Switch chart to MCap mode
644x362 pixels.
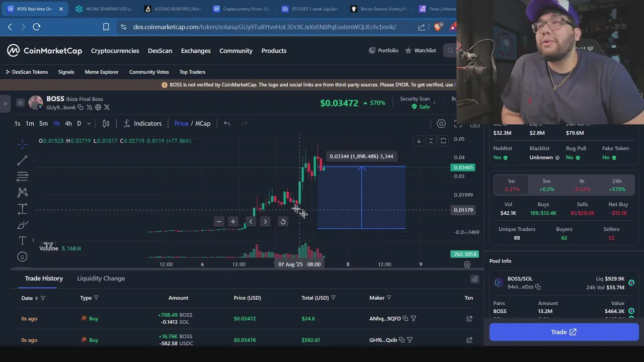click(203, 123)
